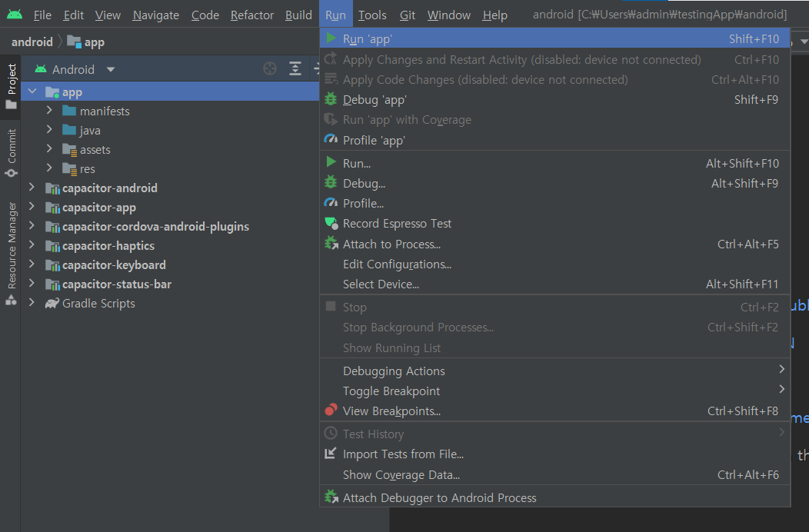Expand the res folder
Viewport: 809px width, 532px height.
pyautogui.click(x=49, y=168)
